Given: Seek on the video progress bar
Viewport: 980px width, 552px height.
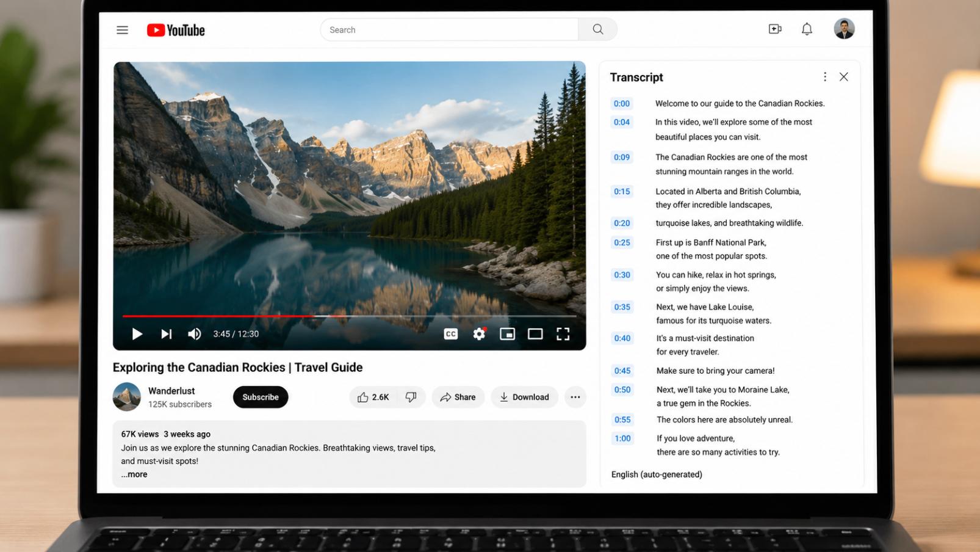Looking at the screenshot, I should coord(349,316).
